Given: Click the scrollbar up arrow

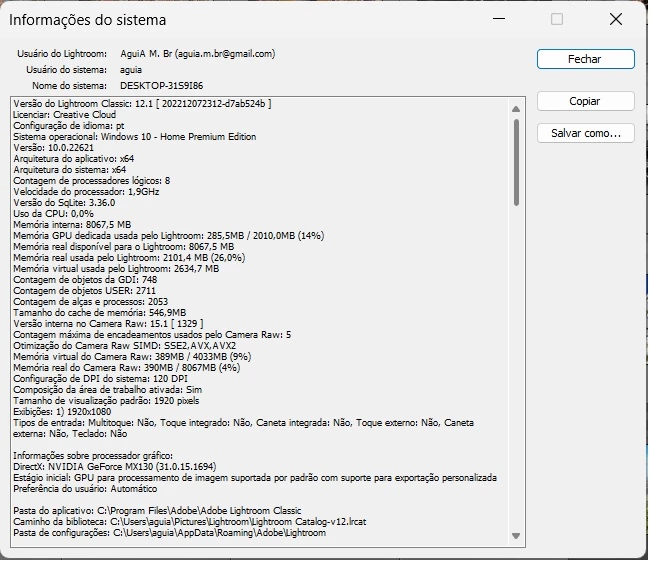Looking at the screenshot, I should pyautogui.click(x=517, y=109).
